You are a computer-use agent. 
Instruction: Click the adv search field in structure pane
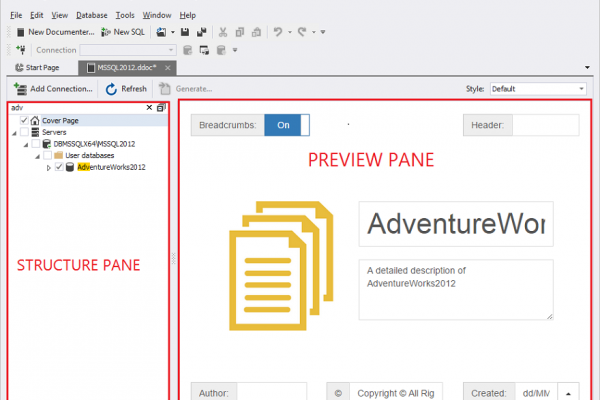click(77, 108)
